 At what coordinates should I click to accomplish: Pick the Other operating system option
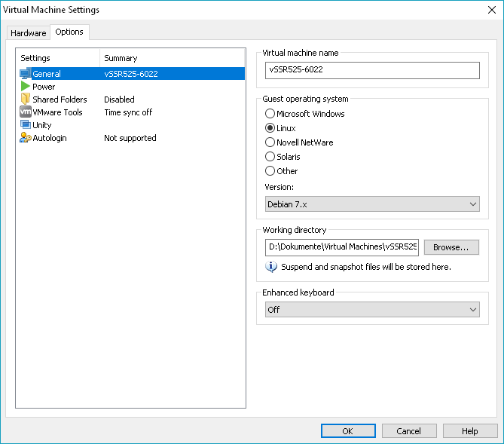point(270,171)
